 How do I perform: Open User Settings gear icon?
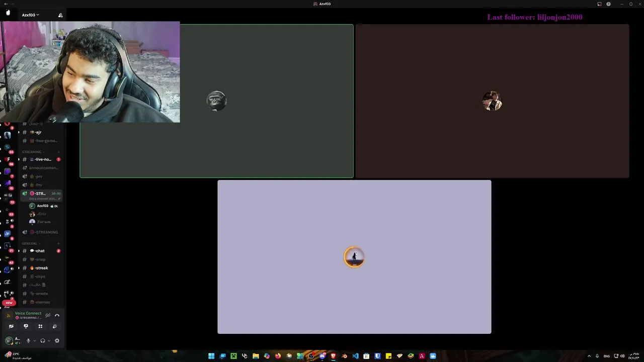(57, 341)
